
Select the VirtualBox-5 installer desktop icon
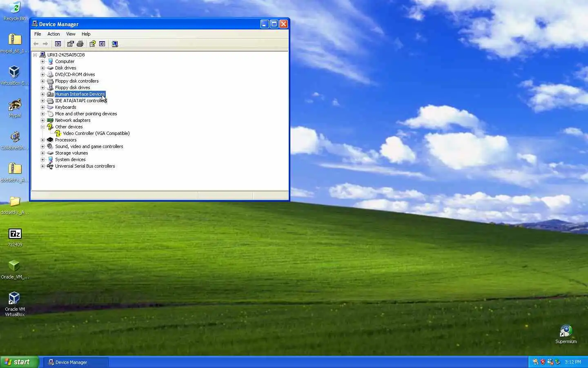(x=15, y=72)
